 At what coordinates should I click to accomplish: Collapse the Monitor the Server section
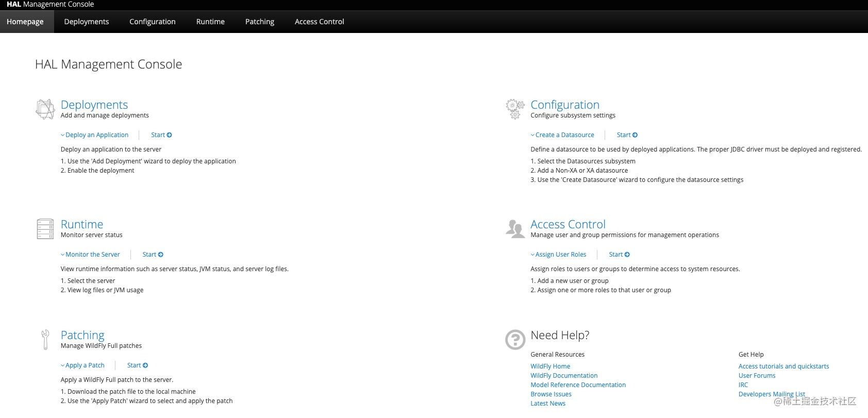[x=90, y=255]
